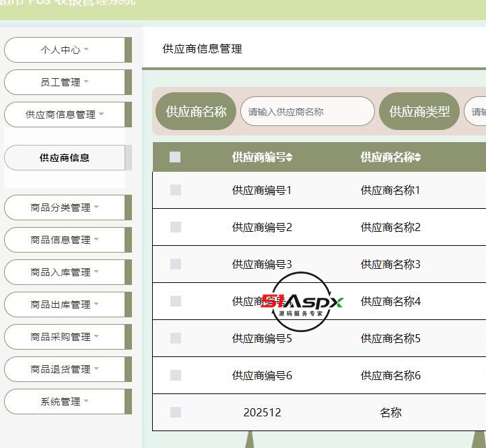Select the 供应商名称4 cell

pyautogui.click(x=390, y=301)
